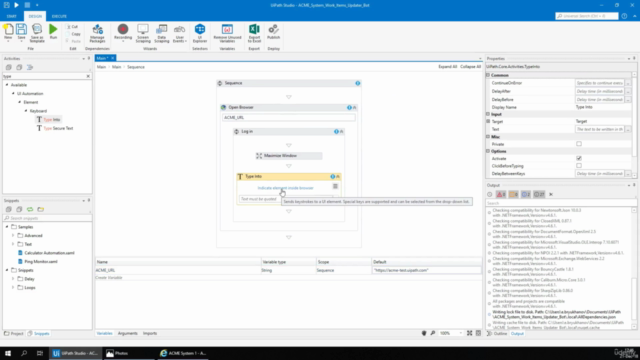The width and height of the screenshot is (640, 360).
Task: Click Export to Excel
Action: [254, 33]
